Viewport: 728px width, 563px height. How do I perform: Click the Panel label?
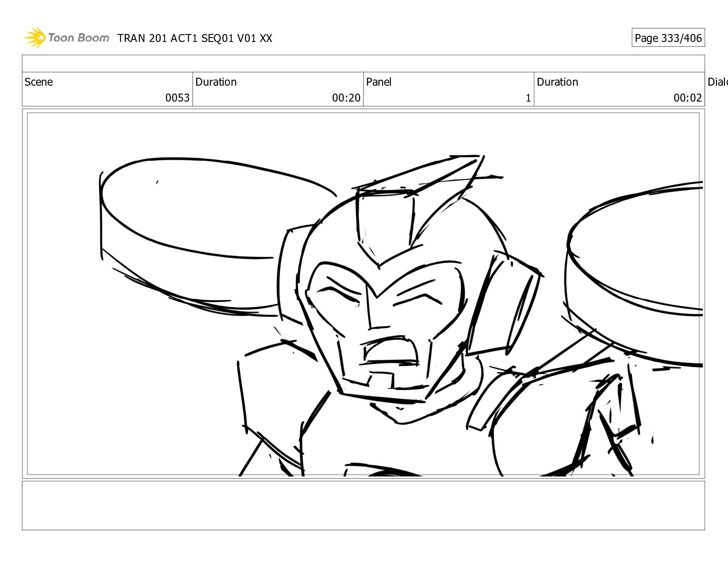point(379,82)
